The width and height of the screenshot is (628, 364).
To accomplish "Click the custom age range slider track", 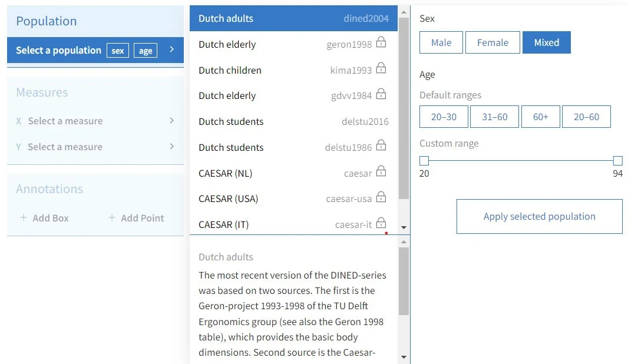I will [x=521, y=161].
